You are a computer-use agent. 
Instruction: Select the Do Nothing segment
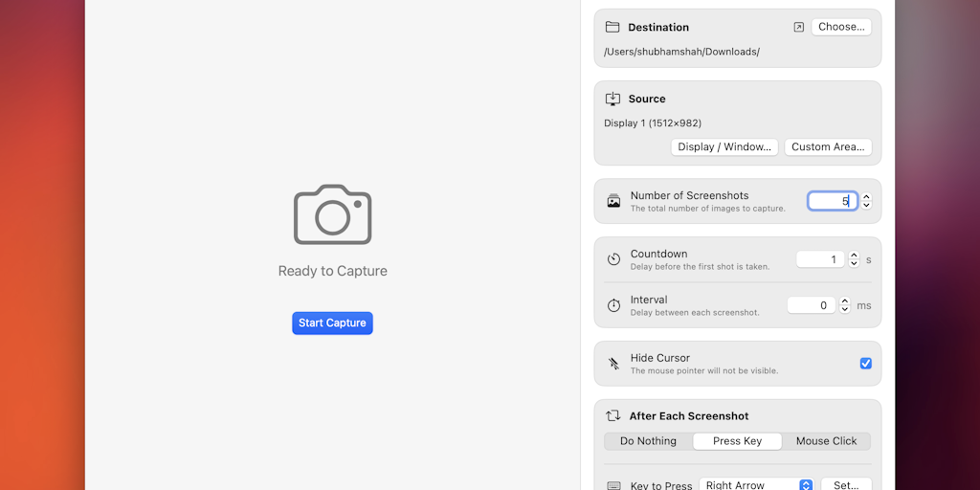tap(648, 441)
